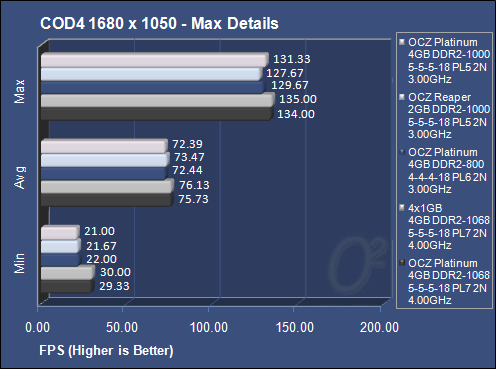Select the Min 22.00 value label
Image resolution: width=496 pixels, height=369 pixels.
pos(101,259)
